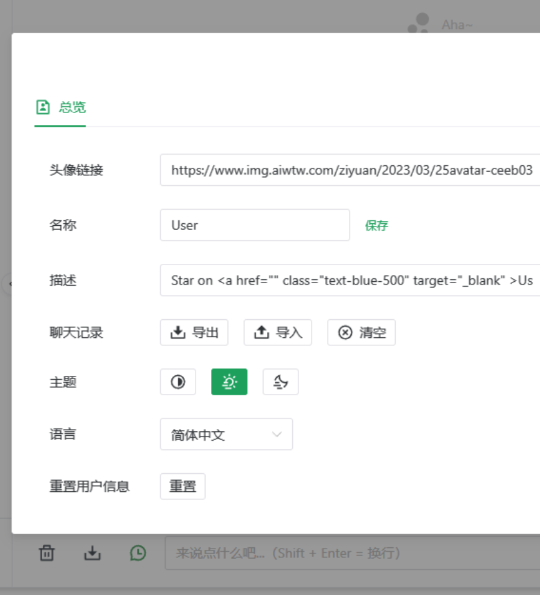Open the 总览 tab
The height and width of the screenshot is (595, 540).
click(x=60, y=107)
